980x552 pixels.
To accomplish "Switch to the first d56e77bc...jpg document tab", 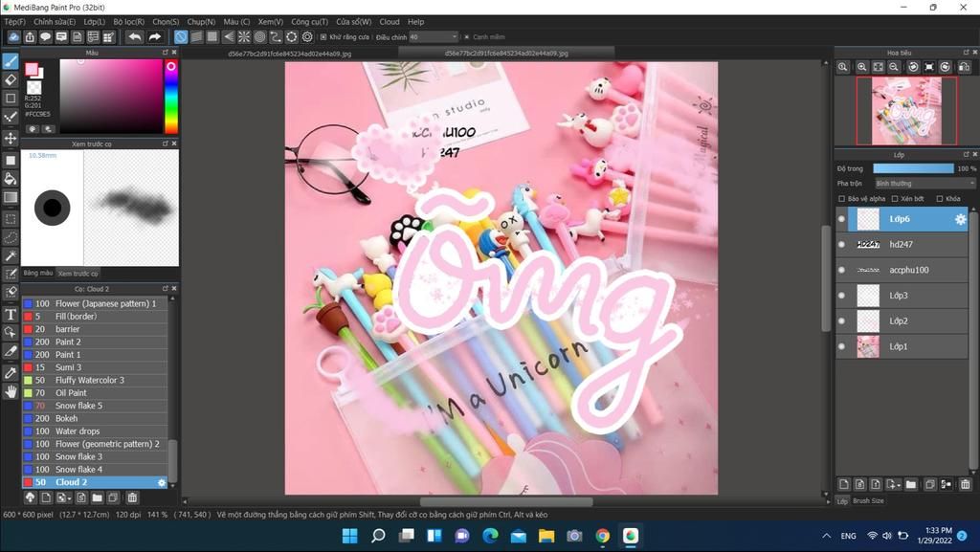I will tap(289, 54).
